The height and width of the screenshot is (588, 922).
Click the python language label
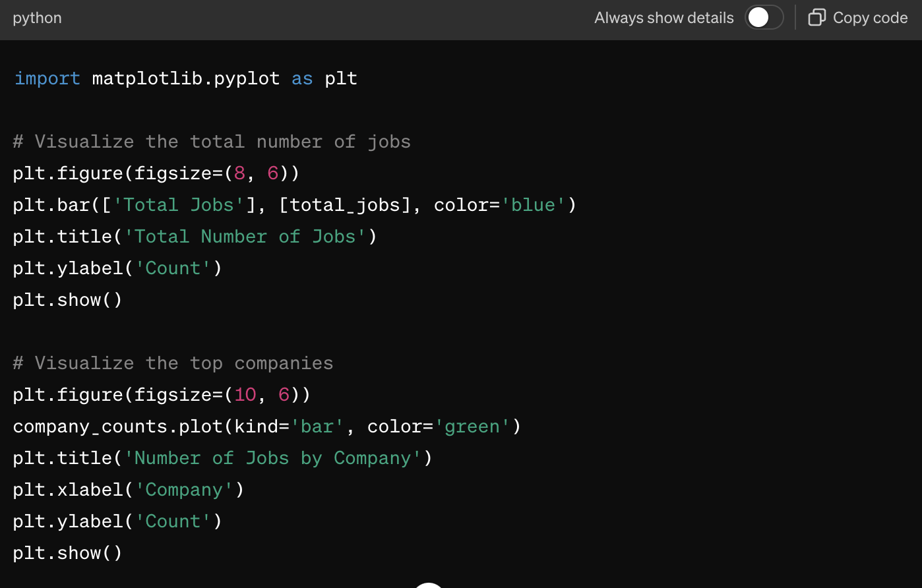click(x=37, y=18)
